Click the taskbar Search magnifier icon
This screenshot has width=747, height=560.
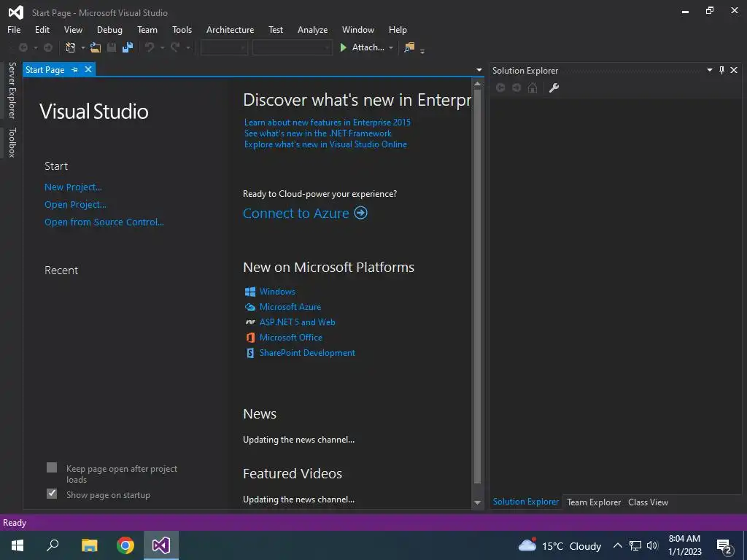pyautogui.click(x=53, y=545)
